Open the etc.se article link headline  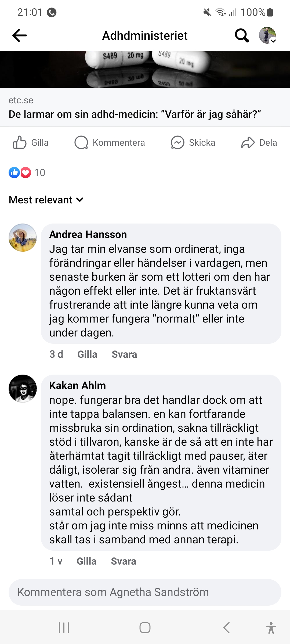tap(135, 114)
